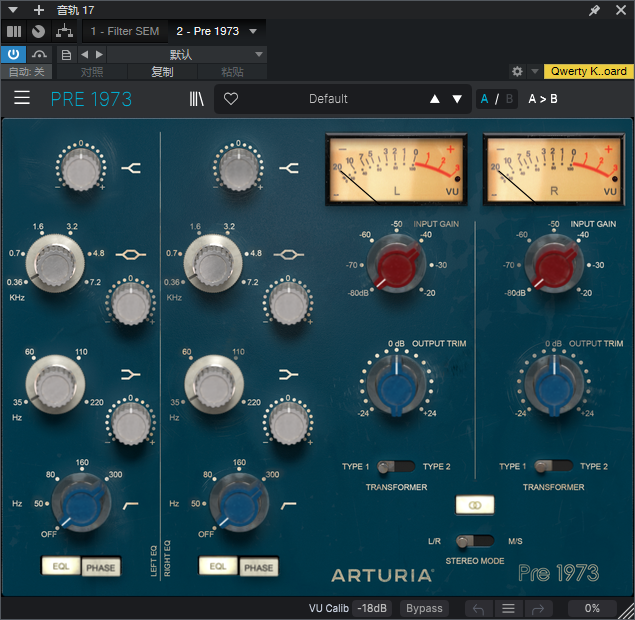Click left EQ mid bell icon
Image resolution: width=635 pixels, height=620 pixels.
131,254
